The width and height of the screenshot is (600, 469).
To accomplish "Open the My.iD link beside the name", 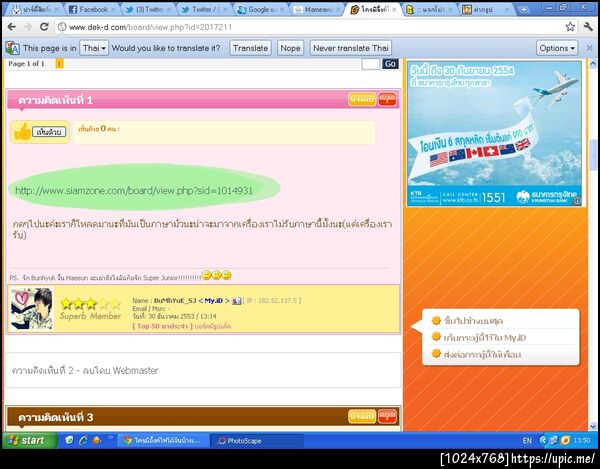I will pos(214,301).
